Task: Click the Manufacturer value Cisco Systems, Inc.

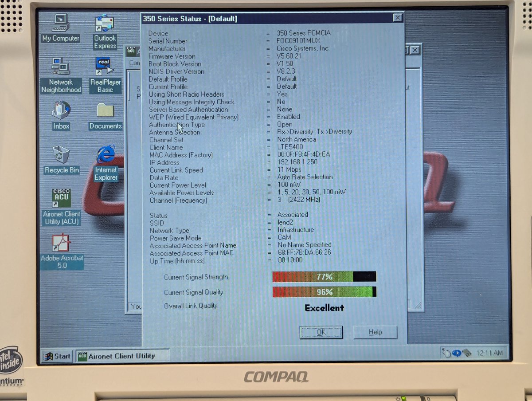Action: pyautogui.click(x=303, y=48)
